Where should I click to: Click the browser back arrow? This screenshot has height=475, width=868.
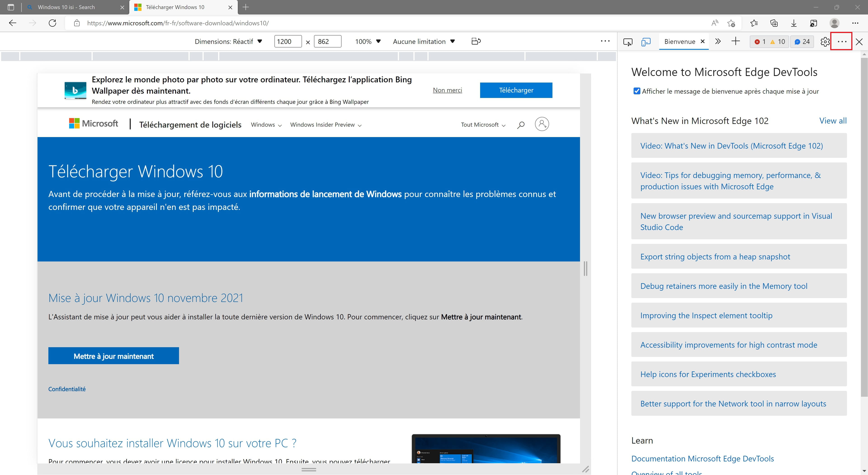click(x=12, y=23)
